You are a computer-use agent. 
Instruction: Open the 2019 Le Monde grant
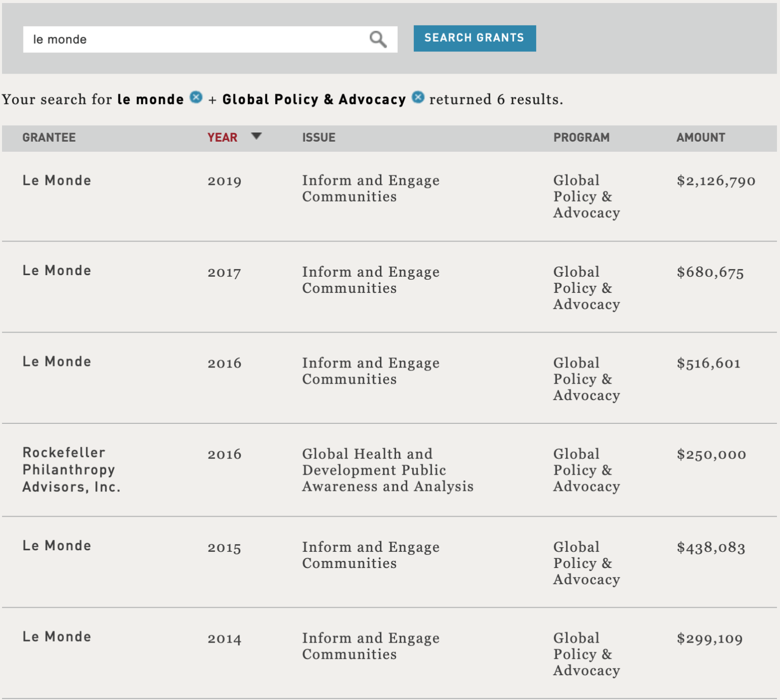[57, 180]
